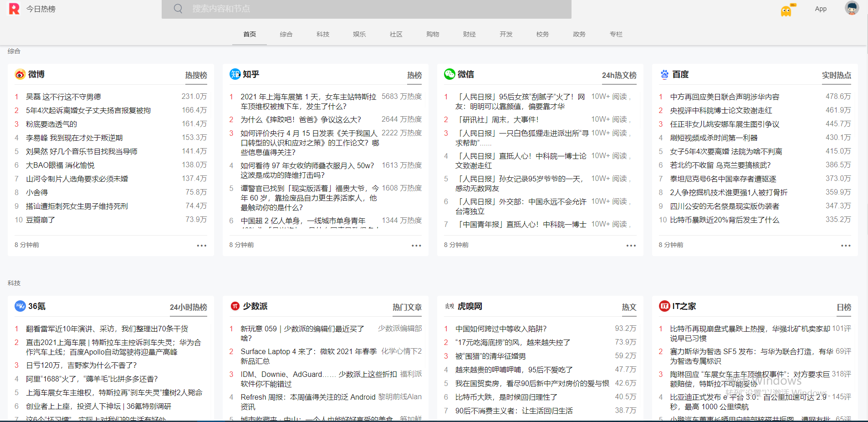Open the 微信 24h热文榜 list selector
Viewport: 868px width, 422px height.
coord(619,75)
